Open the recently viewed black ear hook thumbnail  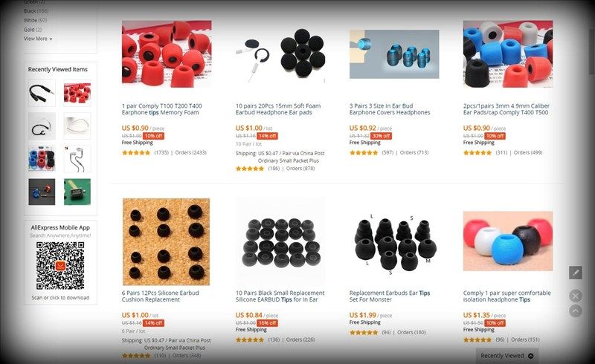(x=42, y=126)
